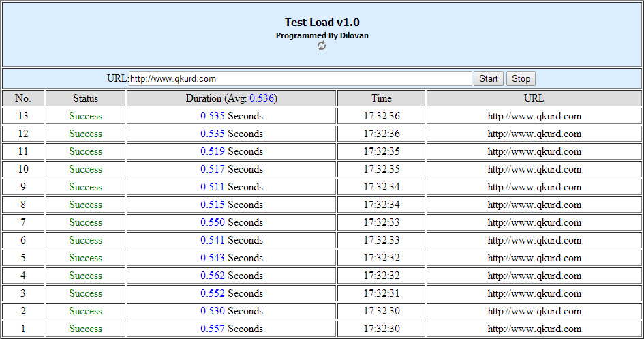The image size is (644, 339).
Task: Click the Success status in row 7
Action: [85, 222]
